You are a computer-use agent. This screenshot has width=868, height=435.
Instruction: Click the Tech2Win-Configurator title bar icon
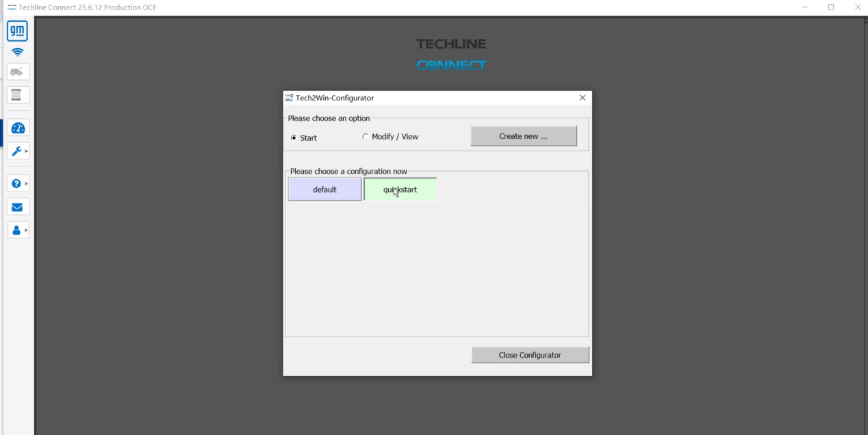290,98
